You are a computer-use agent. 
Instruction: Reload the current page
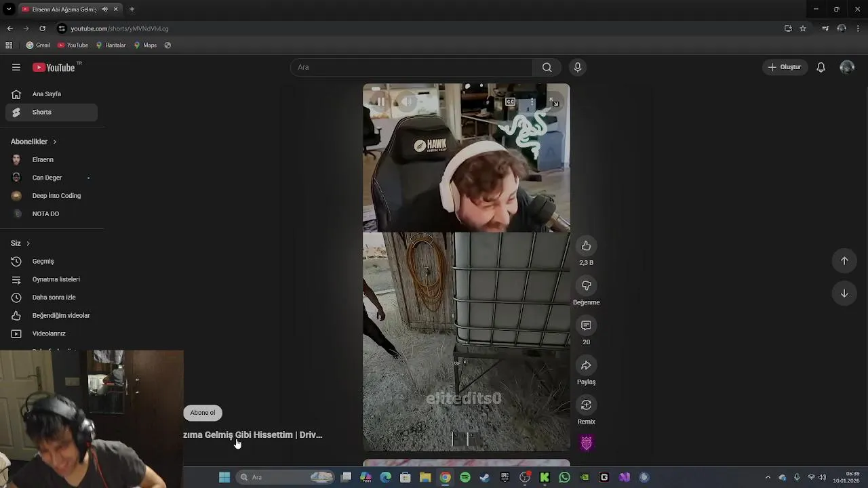pos(42,28)
